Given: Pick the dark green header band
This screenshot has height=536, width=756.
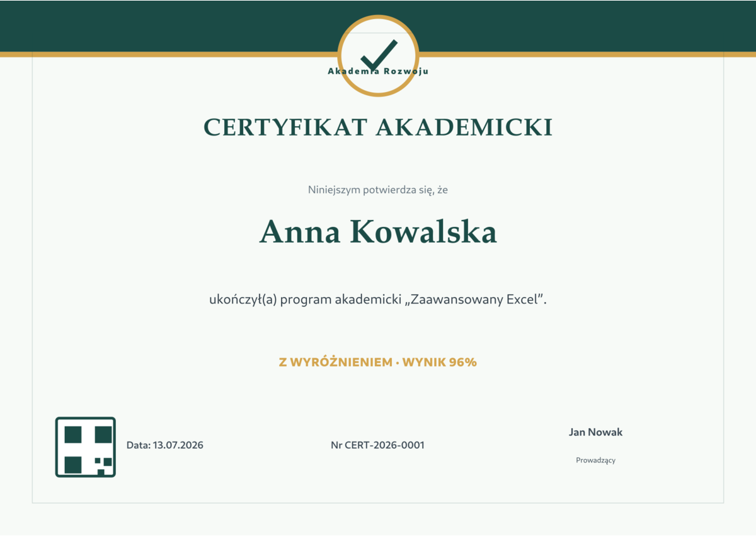Looking at the screenshot, I should (x=378, y=26).
